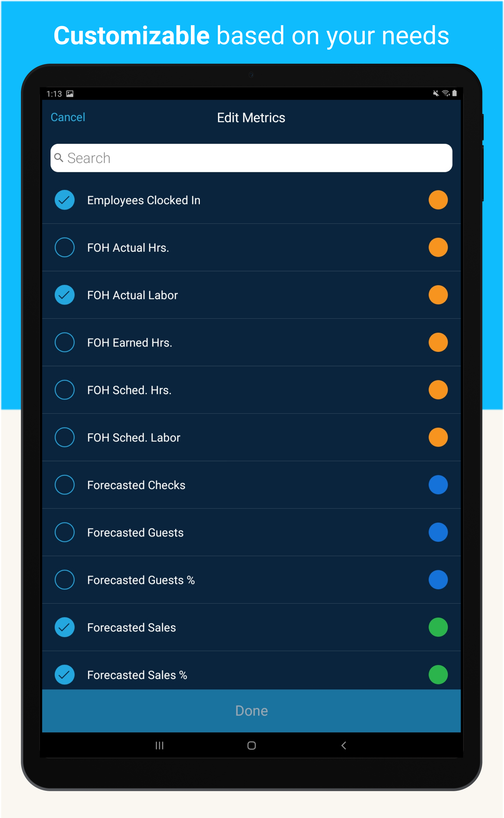This screenshot has width=504, height=818.
Task: Tap the search magnifier icon
Action: [59, 158]
